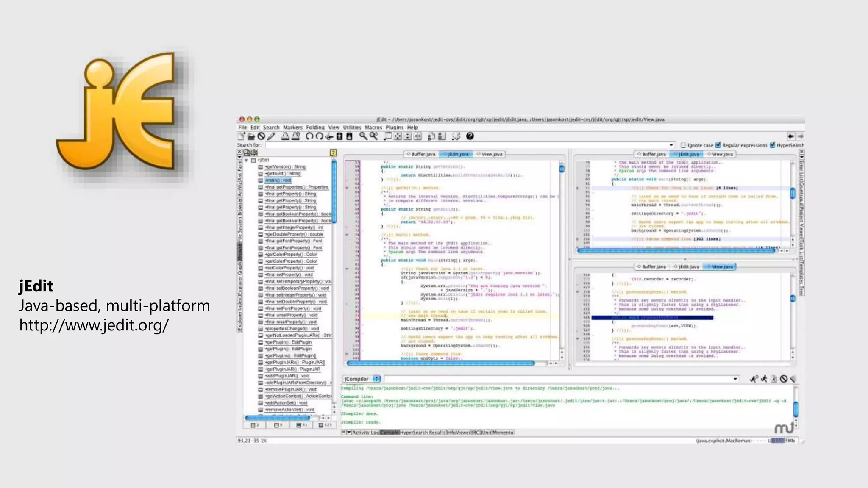Image resolution: width=868 pixels, height=488 pixels.
Task: Enable the Ignore case checkbox
Action: click(x=683, y=145)
